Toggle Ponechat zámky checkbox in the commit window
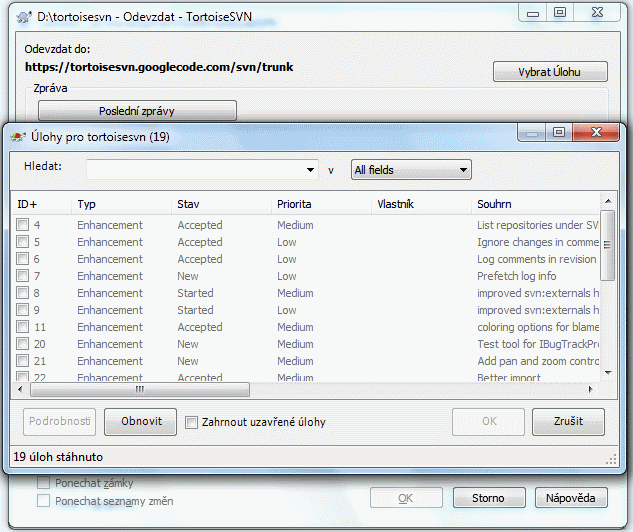Viewport: 633px width, 532px height. point(43,483)
